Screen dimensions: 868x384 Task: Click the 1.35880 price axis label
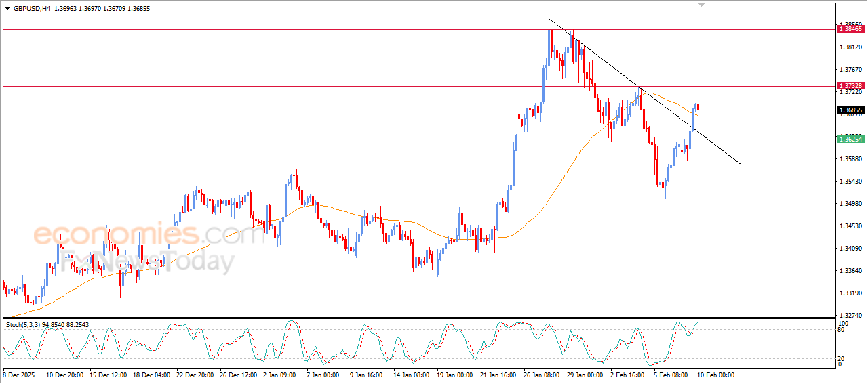click(x=850, y=159)
